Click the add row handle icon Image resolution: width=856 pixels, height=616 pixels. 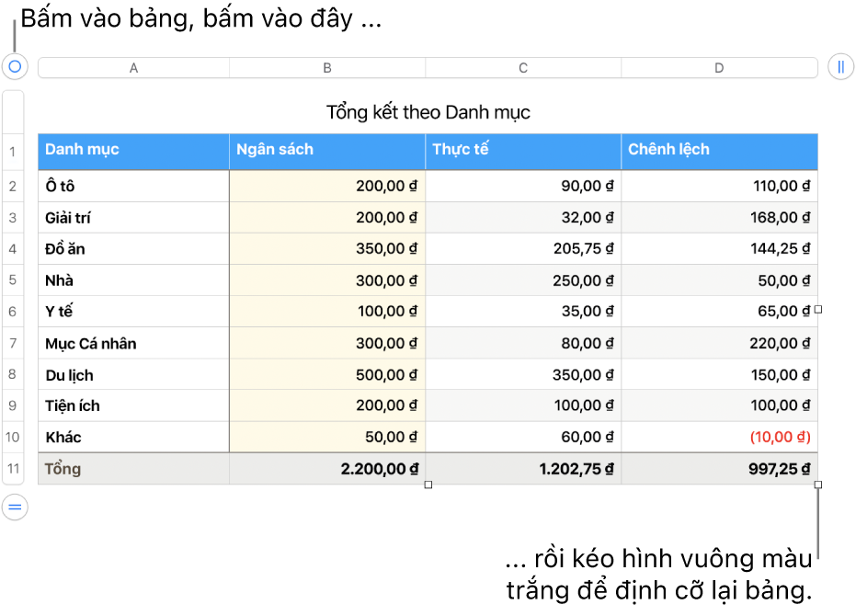15,508
